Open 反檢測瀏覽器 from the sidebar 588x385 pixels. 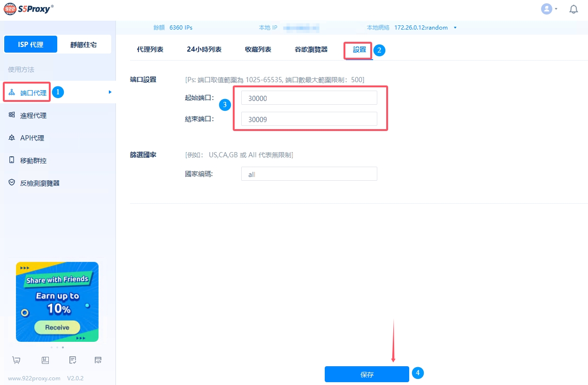pyautogui.click(x=39, y=183)
